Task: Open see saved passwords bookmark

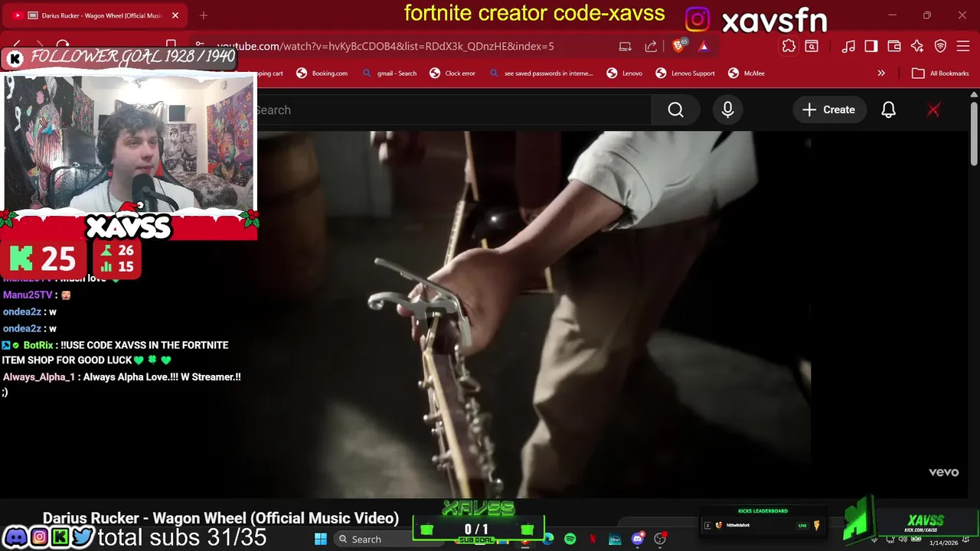Action: 541,73
